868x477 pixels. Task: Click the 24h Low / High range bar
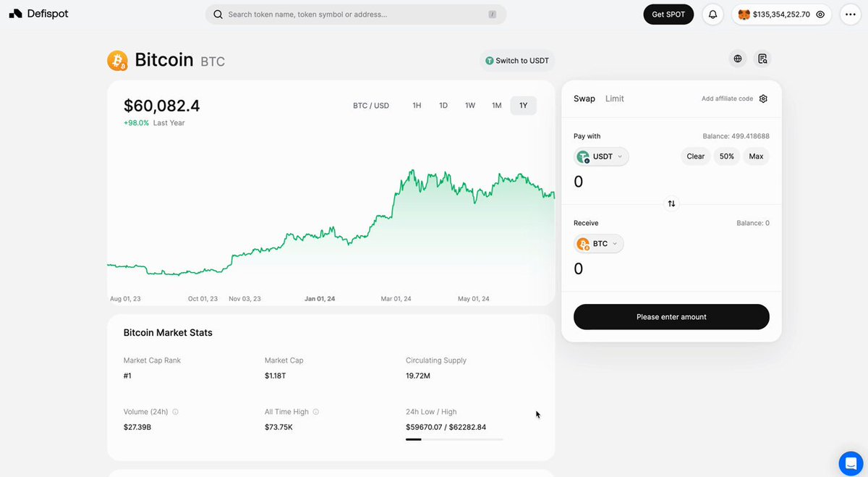(x=454, y=439)
